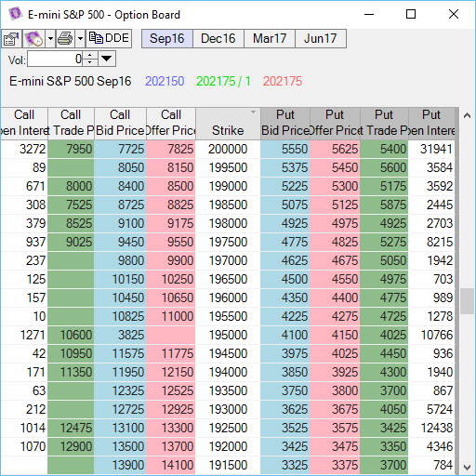Screen dimensions: 476x476
Task: Click the Call Trade Price column header
Action: coord(71,124)
